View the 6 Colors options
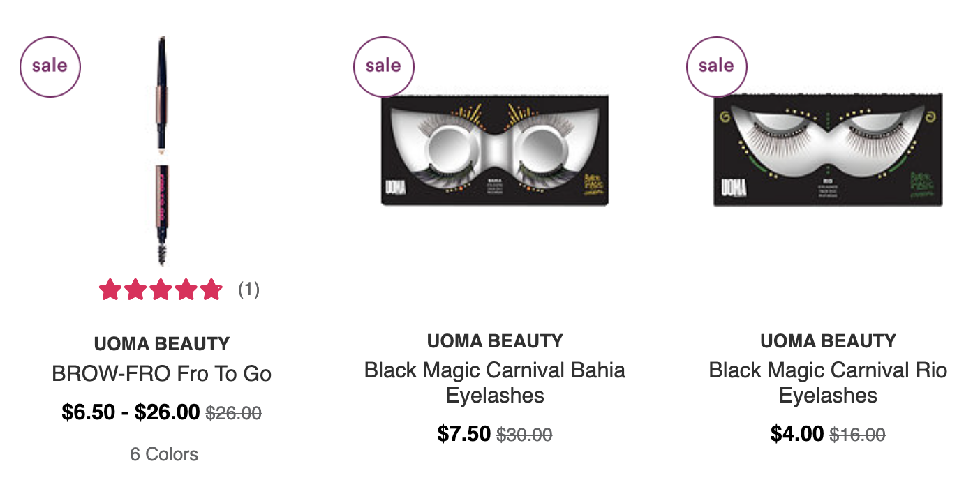The height and width of the screenshot is (480, 980). click(x=164, y=454)
